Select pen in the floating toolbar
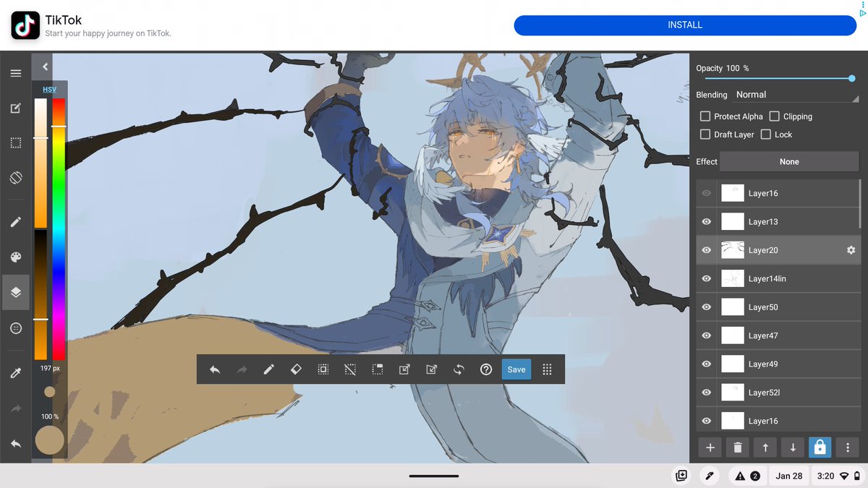The height and width of the screenshot is (488, 868). point(269,369)
